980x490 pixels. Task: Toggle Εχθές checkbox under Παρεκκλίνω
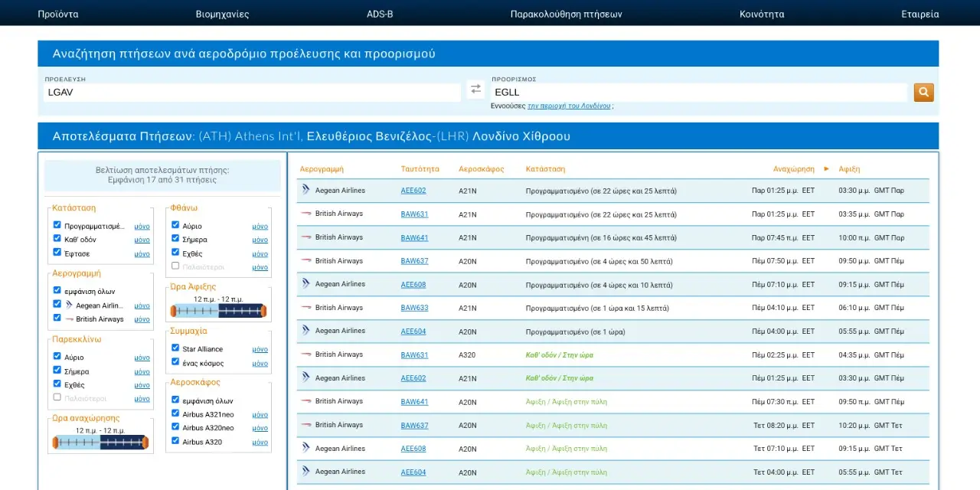57,384
